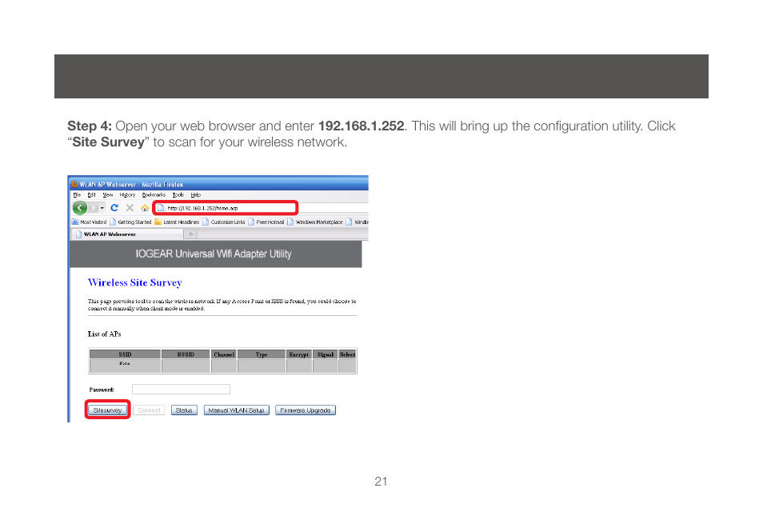The height and width of the screenshot is (532, 763).
Task: Open the Help menu
Action: tap(196, 194)
